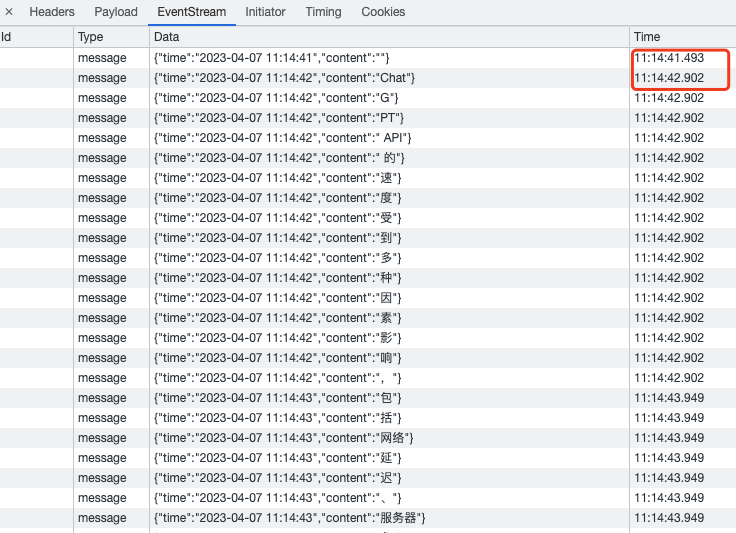Select the EventStream tab
The width and height of the screenshot is (736, 533).
tap(191, 12)
